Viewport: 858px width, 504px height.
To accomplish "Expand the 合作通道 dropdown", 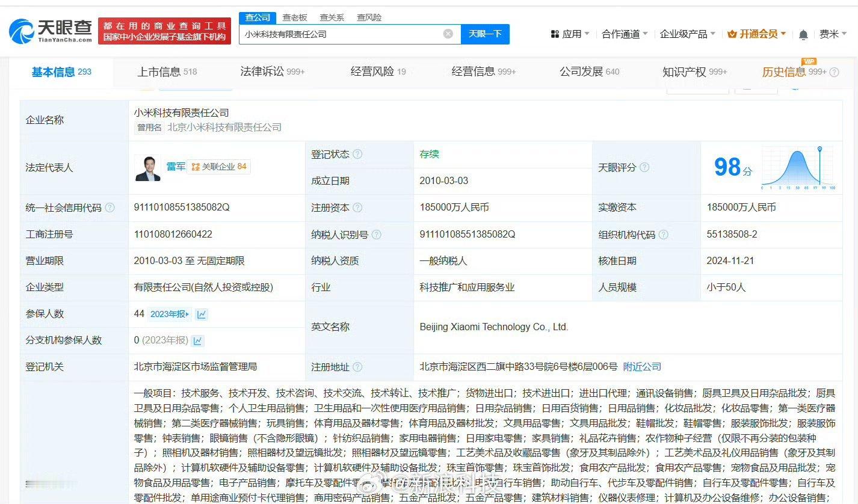I will tap(625, 34).
